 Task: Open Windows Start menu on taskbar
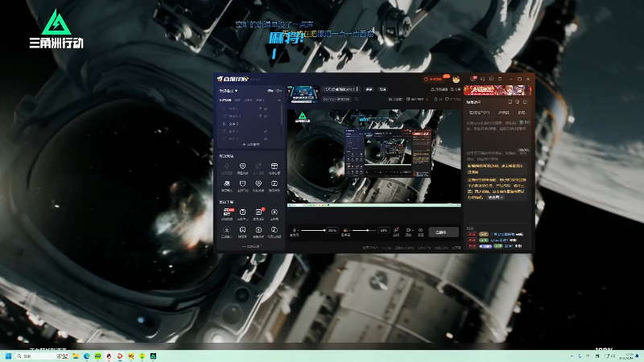point(8,356)
